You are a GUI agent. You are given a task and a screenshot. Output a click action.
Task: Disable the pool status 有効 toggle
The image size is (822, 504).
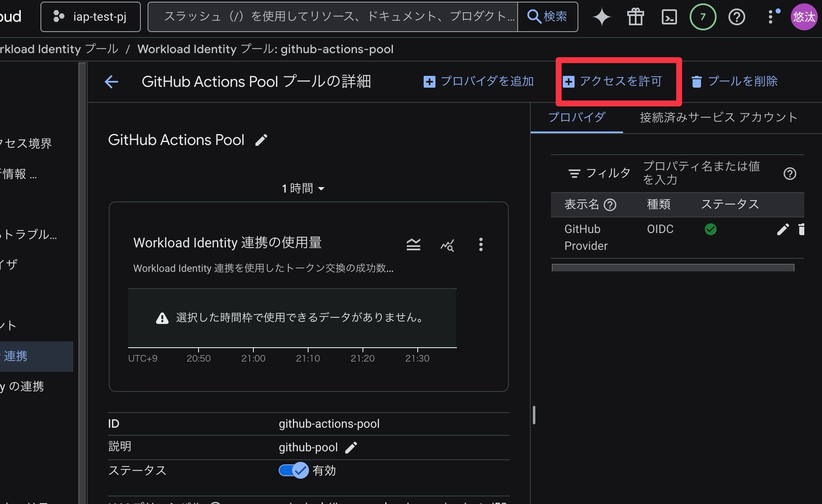point(294,470)
